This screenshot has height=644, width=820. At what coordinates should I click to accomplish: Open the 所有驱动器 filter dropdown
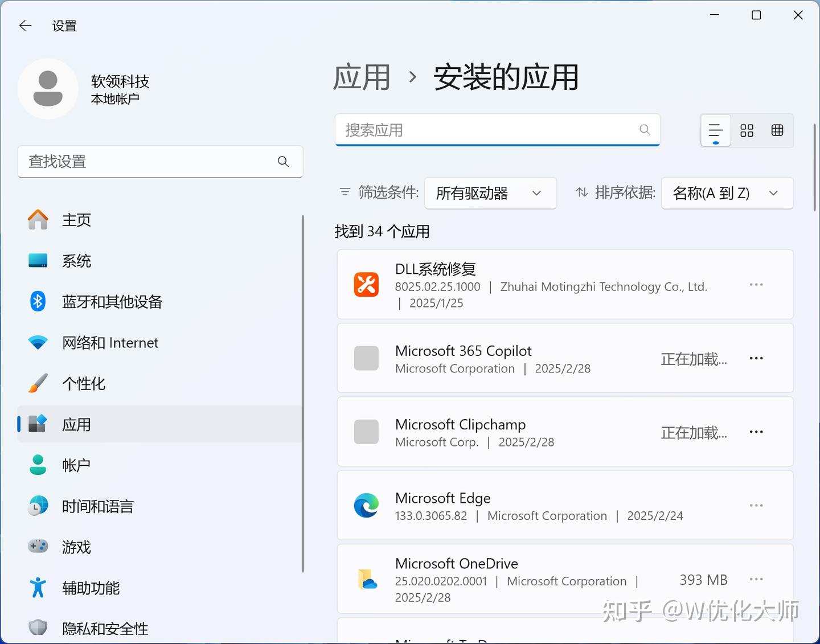coord(490,193)
